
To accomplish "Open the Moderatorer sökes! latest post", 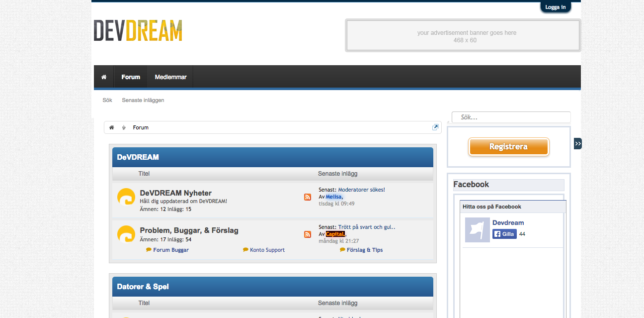I will tap(361, 190).
